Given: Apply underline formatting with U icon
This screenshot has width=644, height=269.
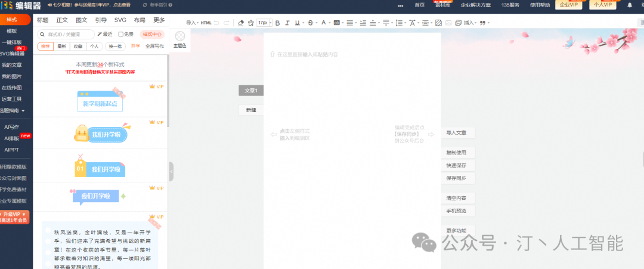Looking at the screenshot, I should [296, 23].
